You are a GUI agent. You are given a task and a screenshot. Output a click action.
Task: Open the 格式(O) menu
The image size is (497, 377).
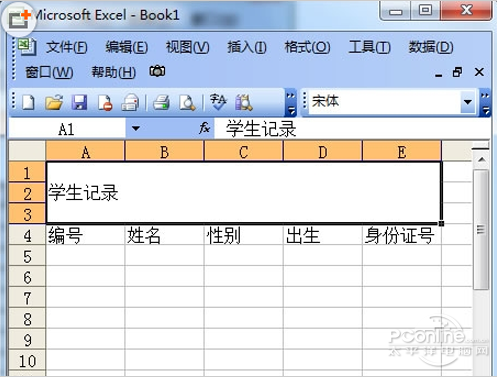(x=307, y=47)
